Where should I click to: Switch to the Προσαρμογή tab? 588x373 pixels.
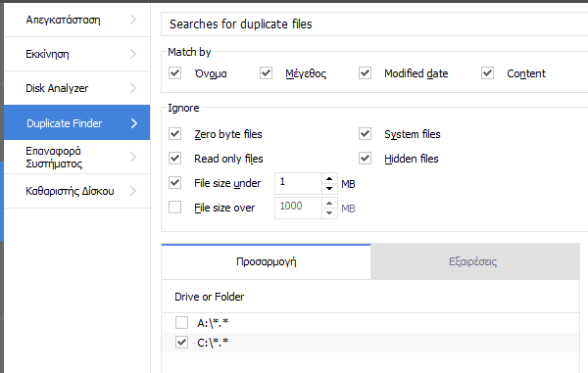coord(266,261)
